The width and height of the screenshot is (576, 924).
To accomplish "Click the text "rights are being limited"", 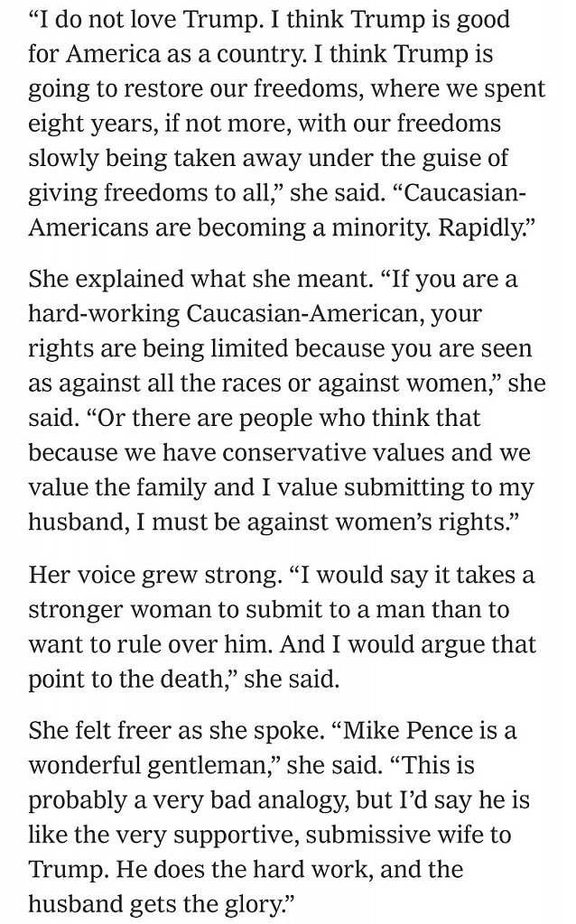I will tap(158, 348).
